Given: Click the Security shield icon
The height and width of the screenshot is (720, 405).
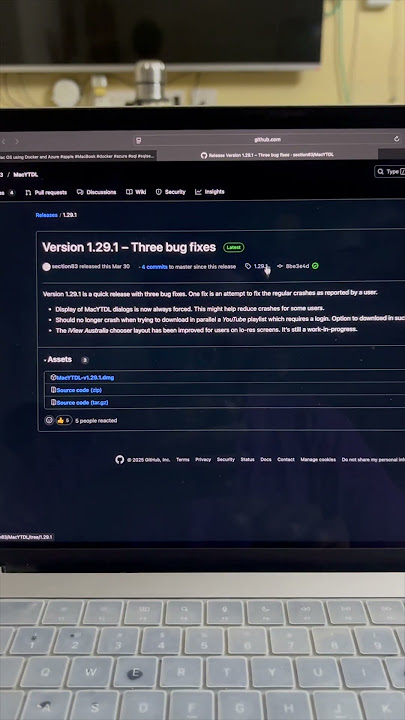Looking at the screenshot, I should (159, 192).
